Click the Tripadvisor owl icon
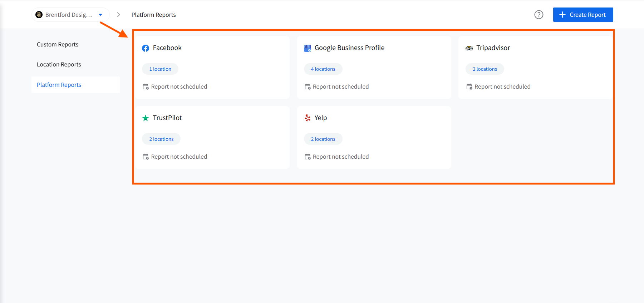644x303 pixels. [x=469, y=48]
